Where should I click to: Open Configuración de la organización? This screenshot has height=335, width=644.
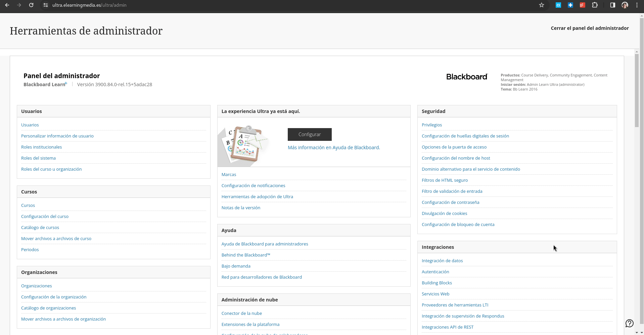54,297
